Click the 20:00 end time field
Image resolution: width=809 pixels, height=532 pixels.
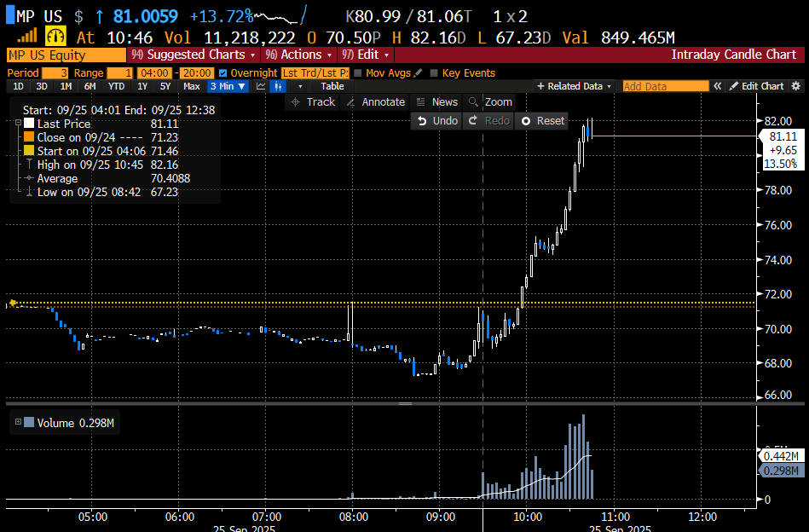coord(197,72)
